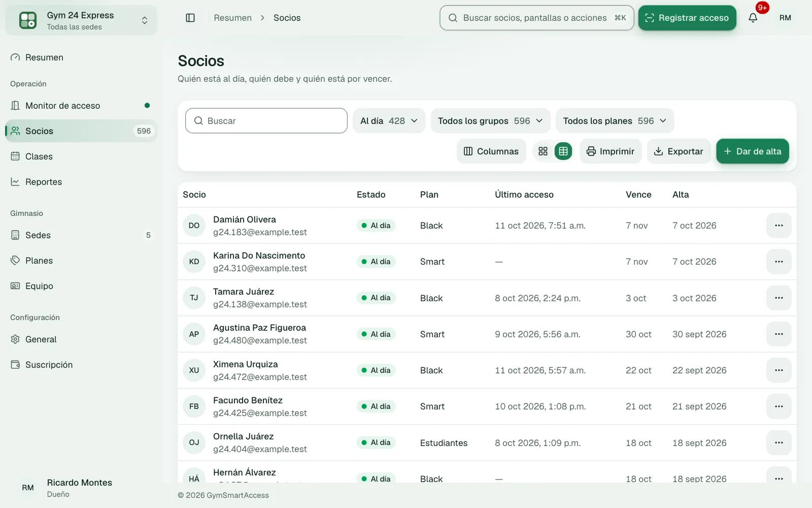Click the Exportar button

[679, 151]
